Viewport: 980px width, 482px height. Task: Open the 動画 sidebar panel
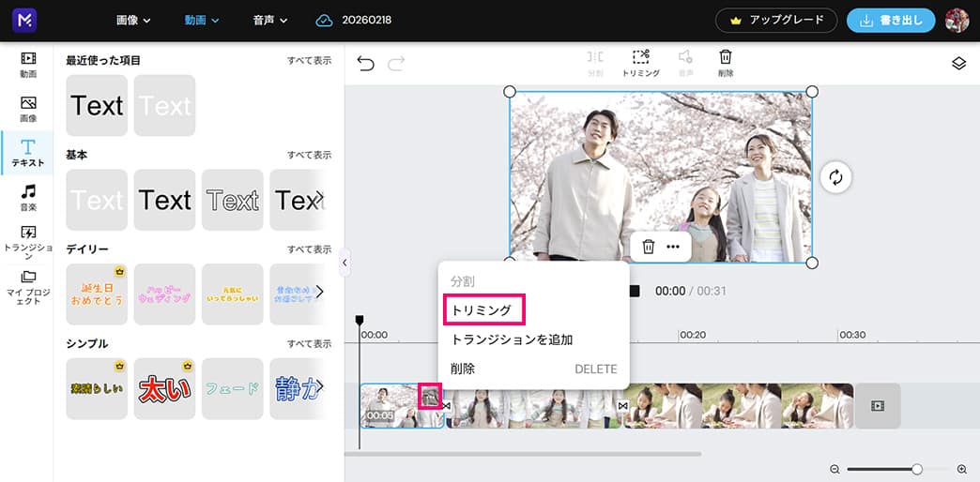tap(28, 65)
